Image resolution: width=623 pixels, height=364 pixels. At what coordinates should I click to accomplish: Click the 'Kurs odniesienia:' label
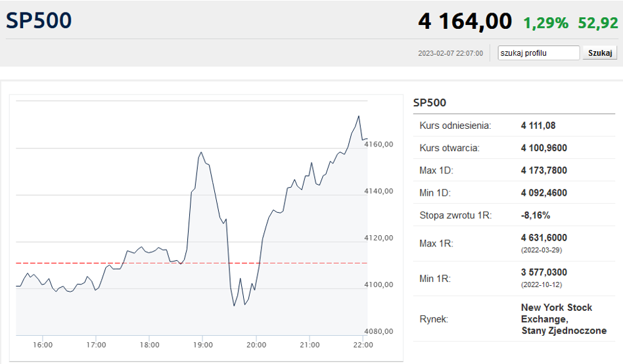(x=455, y=125)
